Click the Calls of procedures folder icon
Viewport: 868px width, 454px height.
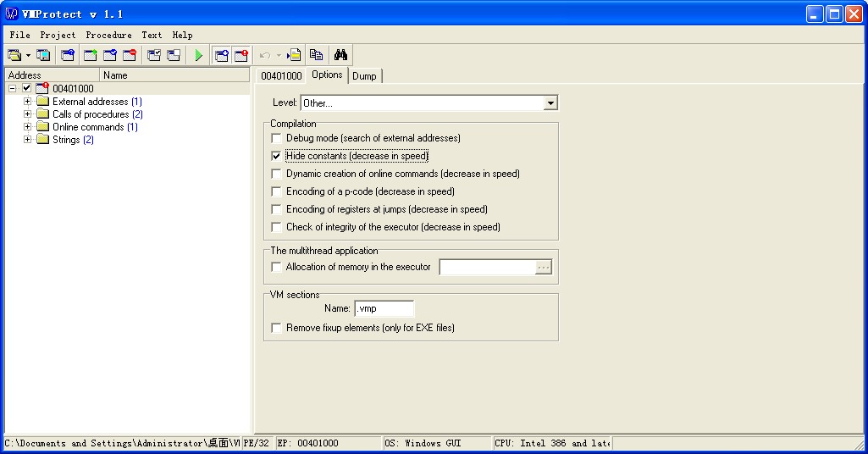(x=42, y=113)
